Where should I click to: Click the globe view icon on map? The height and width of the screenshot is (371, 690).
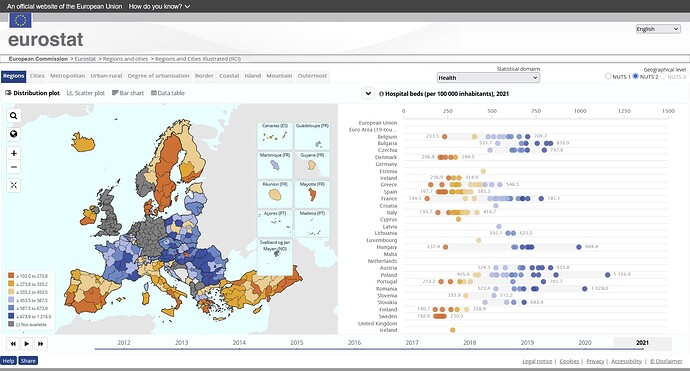(x=14, y=134)
